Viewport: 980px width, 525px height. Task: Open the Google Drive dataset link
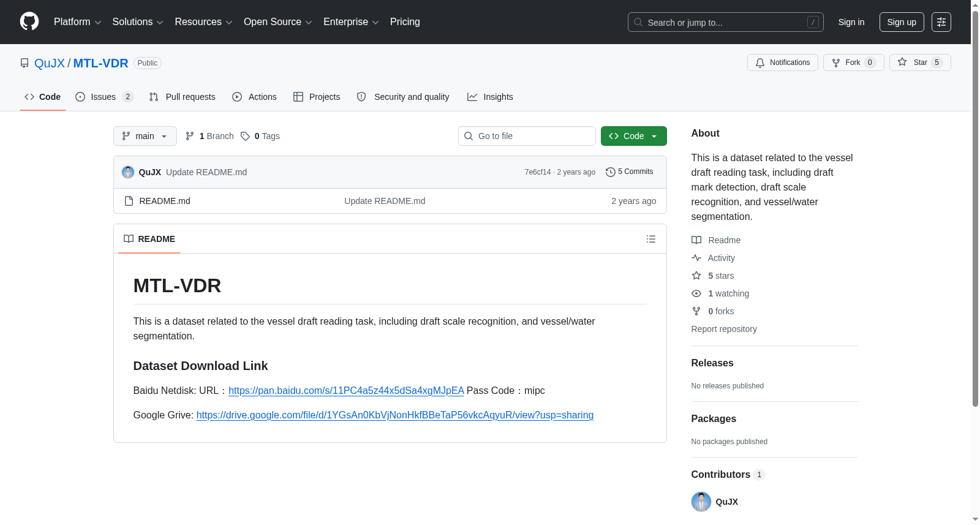(395, 415)
